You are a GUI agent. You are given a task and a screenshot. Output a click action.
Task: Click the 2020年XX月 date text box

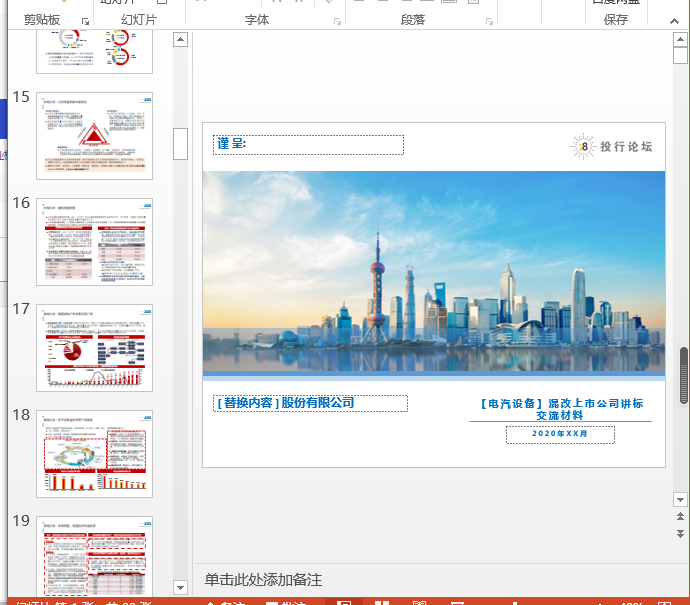[x=560, y=435]
